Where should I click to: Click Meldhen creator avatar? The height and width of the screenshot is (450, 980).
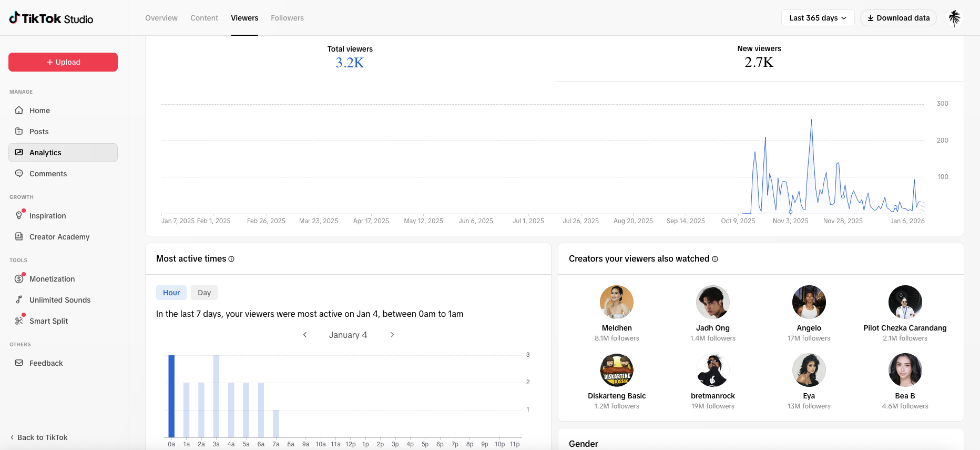tap(617, 302)
